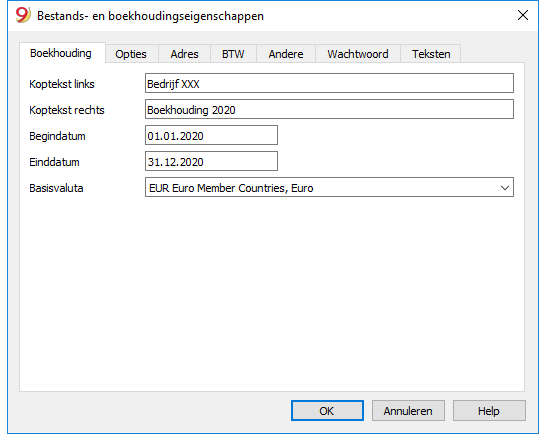This screenshot has width=546, height=441.
Task: Click the Annuleren button
Action: coord(408,411)
